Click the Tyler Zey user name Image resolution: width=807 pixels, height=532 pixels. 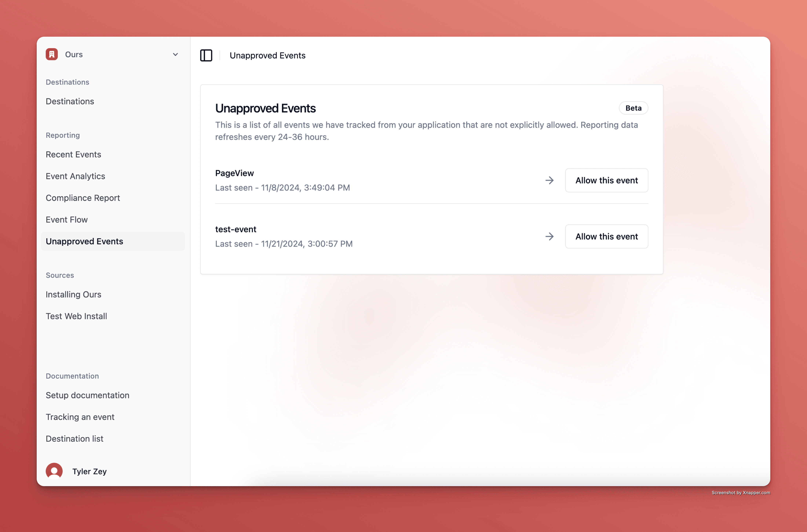point(90,471)
